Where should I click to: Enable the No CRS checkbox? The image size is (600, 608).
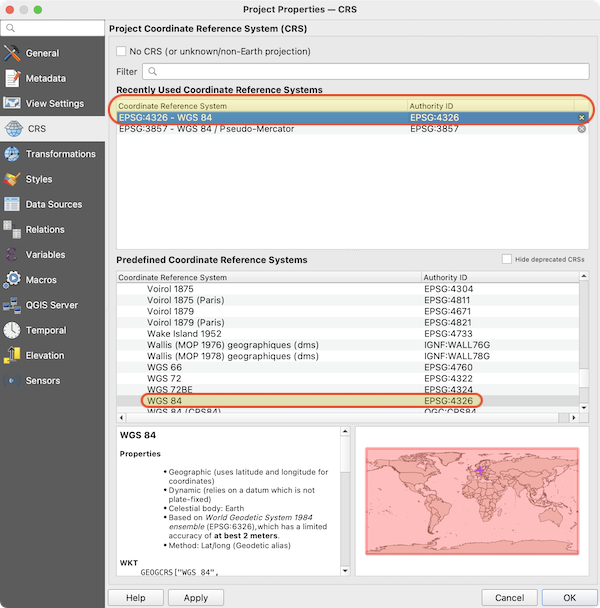(x=121, y=51)
